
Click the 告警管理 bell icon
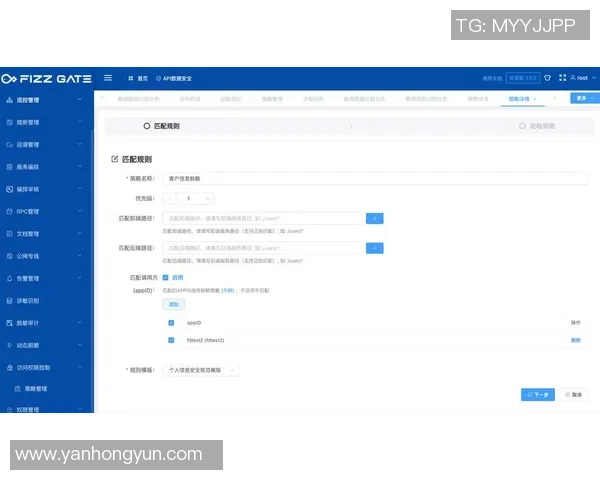pyautogui.click(x=10, y=278)
